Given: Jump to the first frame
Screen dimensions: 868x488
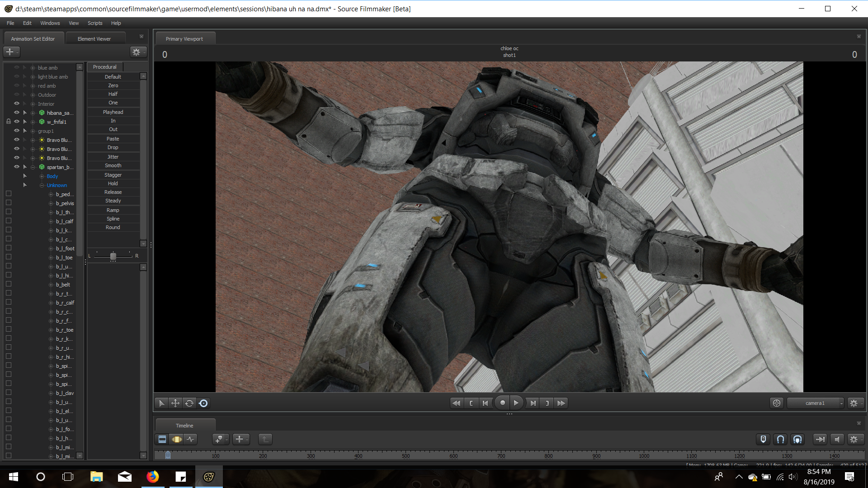Looking at the screenshot, I should pyautogui.click(x=456, y=403).
